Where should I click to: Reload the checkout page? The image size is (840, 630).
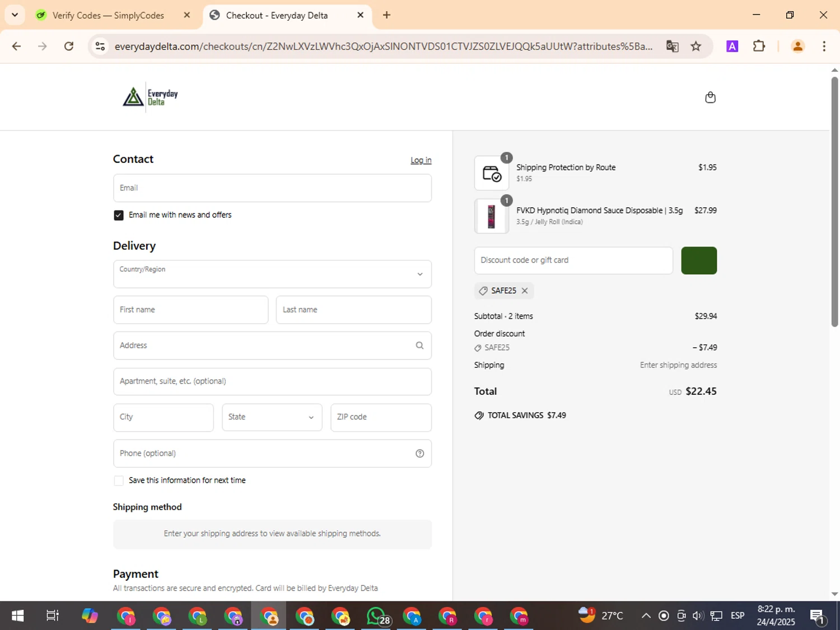69,46
